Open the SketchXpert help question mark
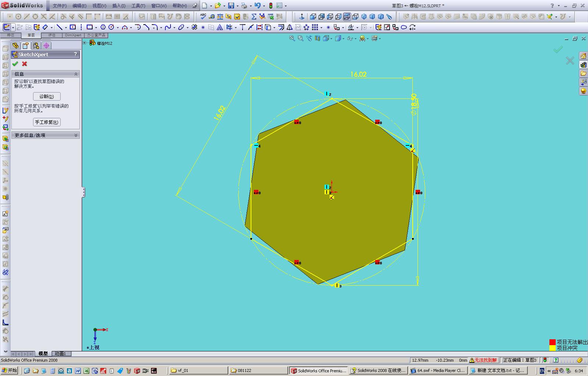Image resolution: width=588 pixels, height=376 pixels. pos(76,54)
